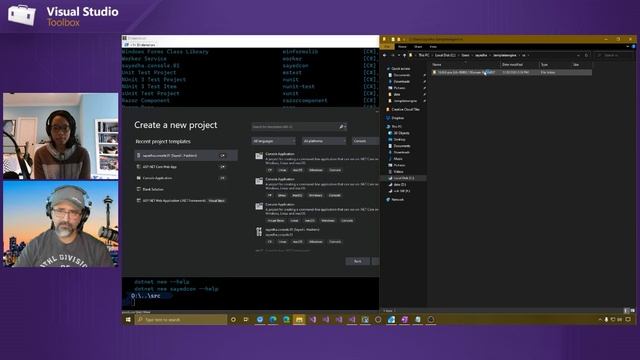Open Network in the navigation pane
This screenshot has width=640, height=360.
coord(397,200)
